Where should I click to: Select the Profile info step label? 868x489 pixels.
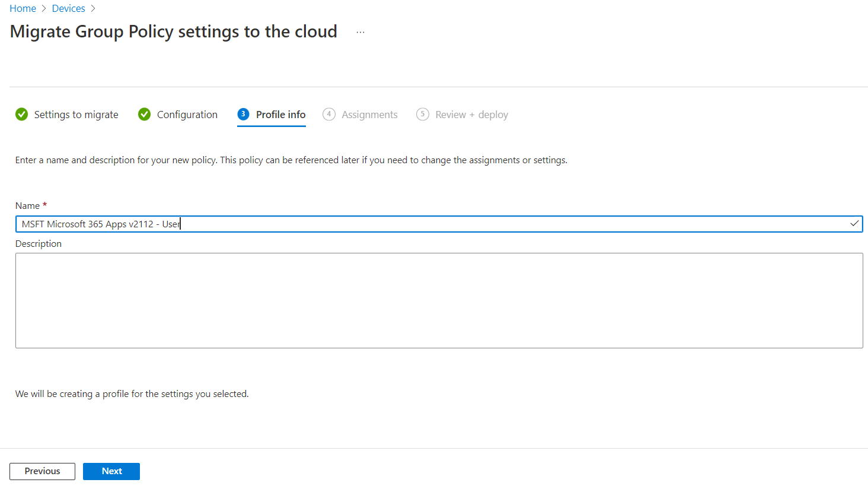(280, 115)
